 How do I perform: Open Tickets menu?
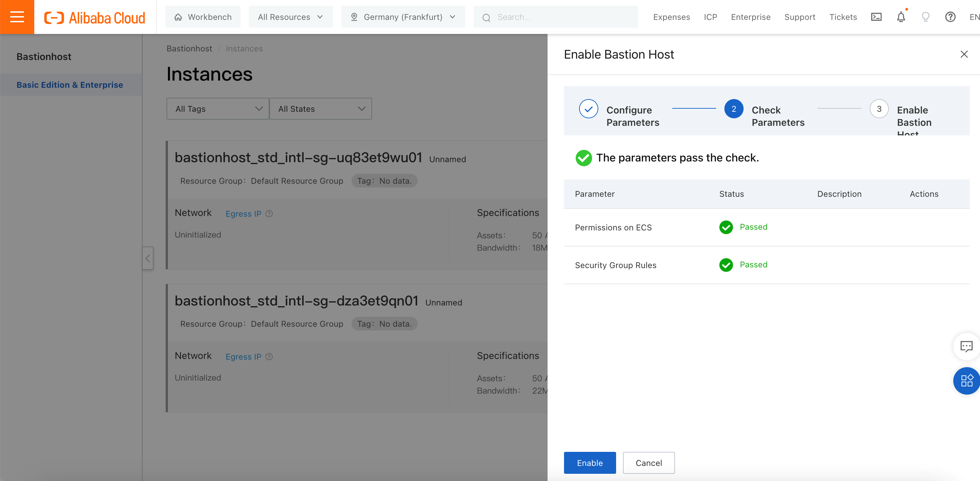pyautogui.click(x=843, y=17)
